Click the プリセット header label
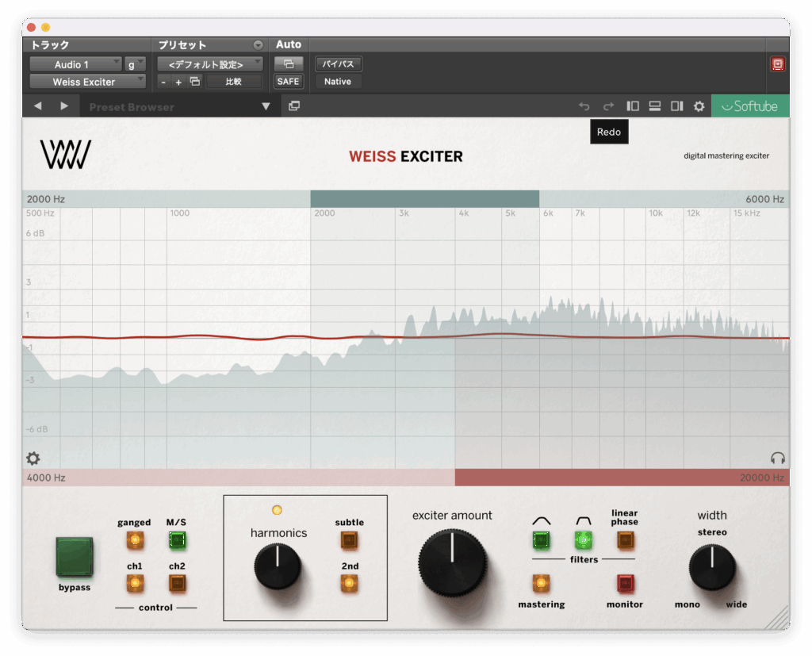The width and height of the screenshot is (812, 656). coord(182,45)
